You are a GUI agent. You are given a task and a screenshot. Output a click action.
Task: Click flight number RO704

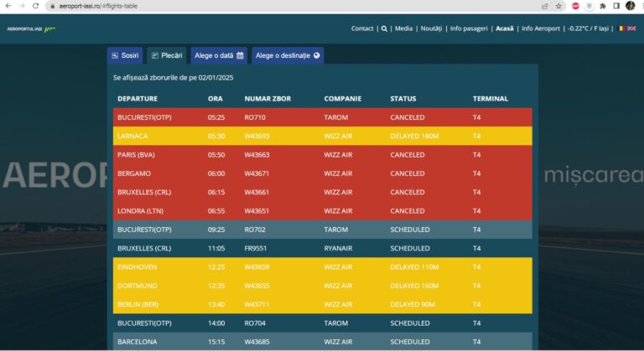(255, 323)
